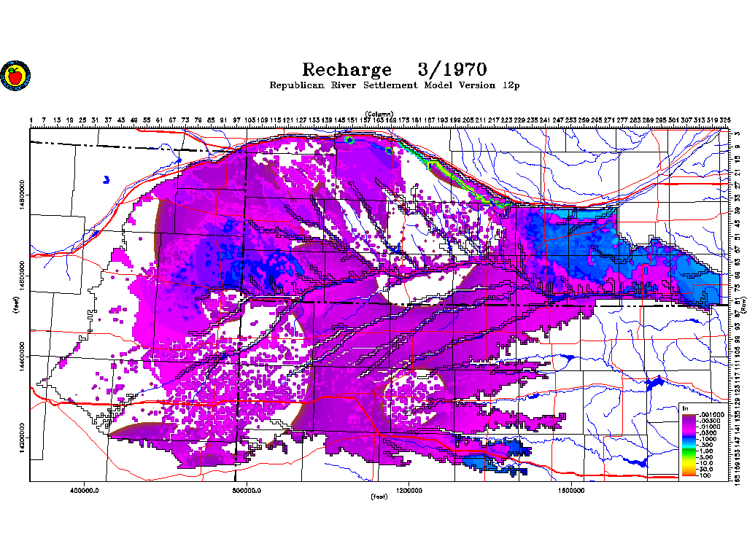
Task: Click the '30.0' legend value
Action: click(x=706, y=469)
